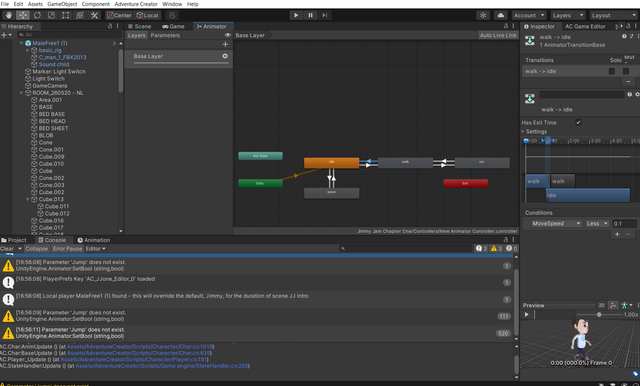The image size is (640, 386).
Task: Click the condition threshold value field 0.1
Action: (624, 224)
